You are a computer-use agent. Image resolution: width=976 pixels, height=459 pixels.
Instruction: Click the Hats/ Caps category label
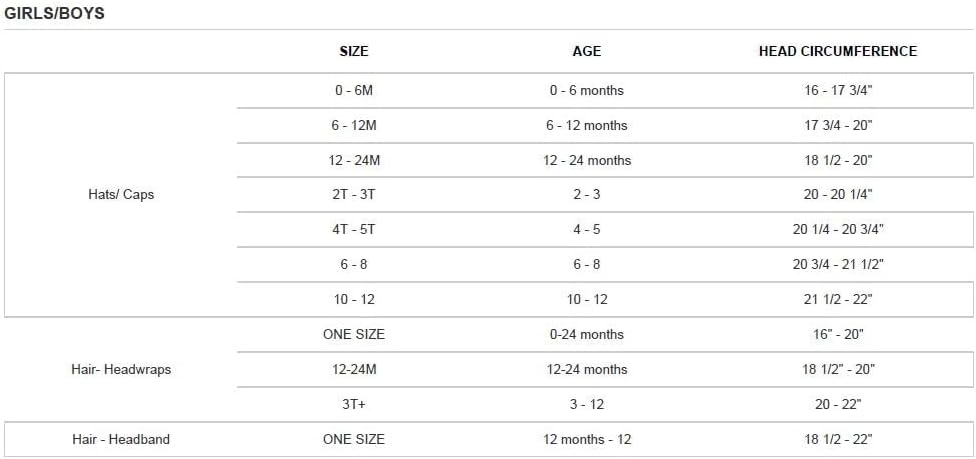coord(121,195)
